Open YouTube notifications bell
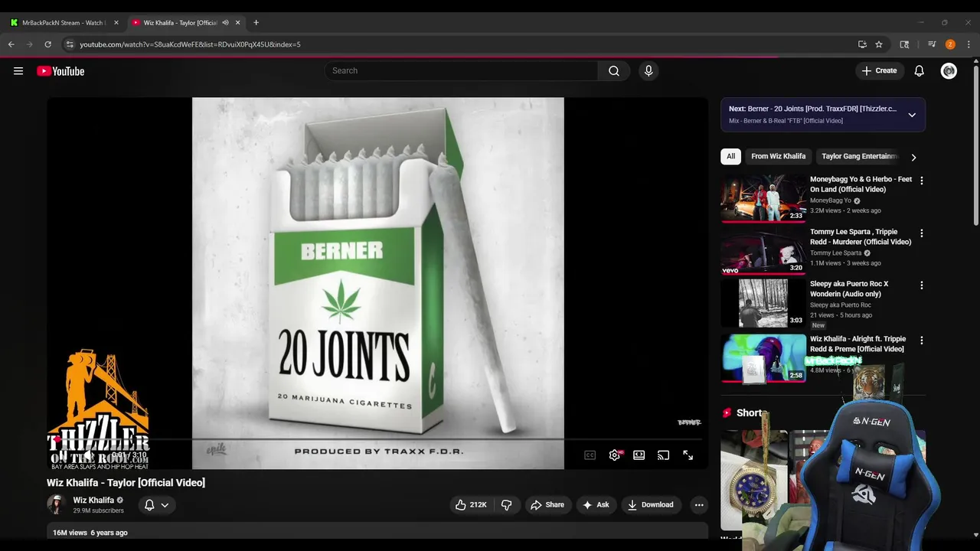 pyautogui.click(x=920, y=71)
